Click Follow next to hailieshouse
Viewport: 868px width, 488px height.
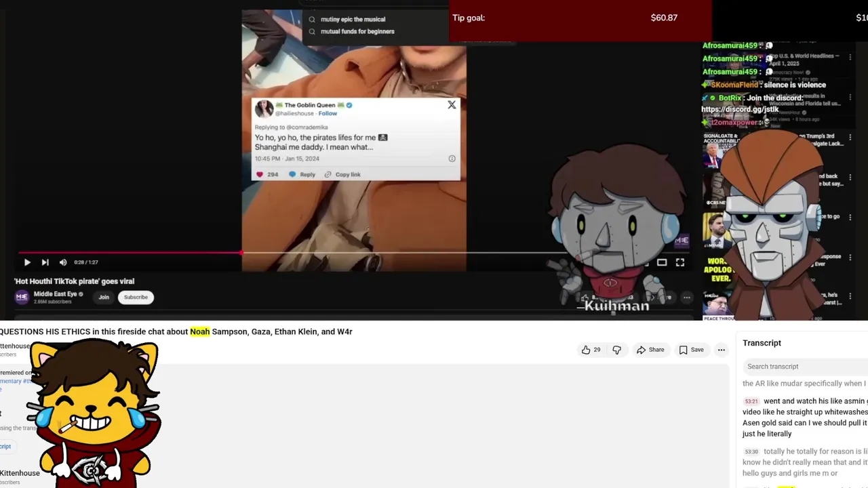(x=328, y=113)
